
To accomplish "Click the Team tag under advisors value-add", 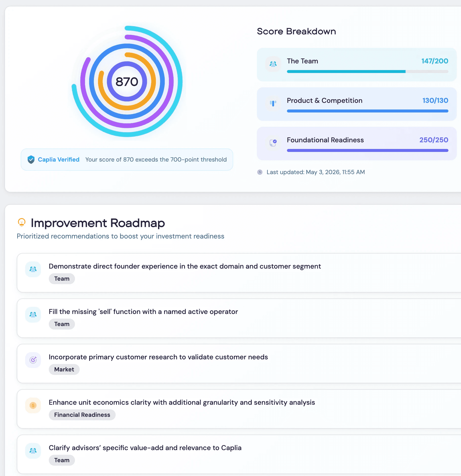I will (62, 460).
